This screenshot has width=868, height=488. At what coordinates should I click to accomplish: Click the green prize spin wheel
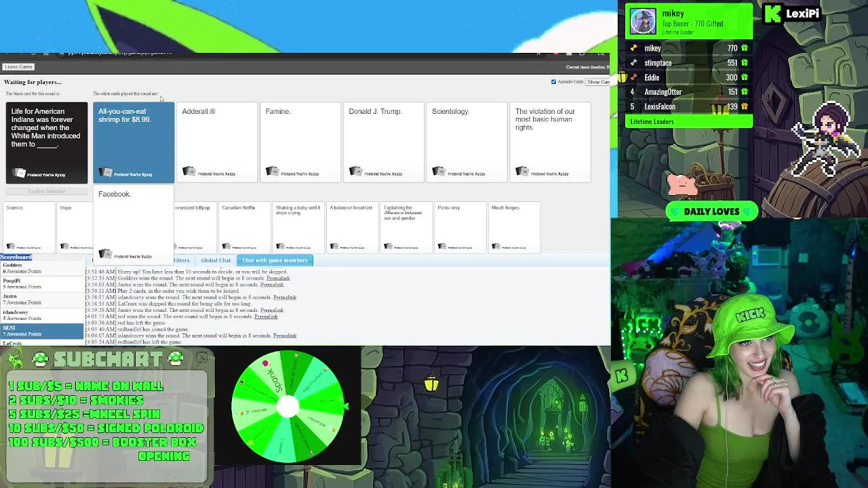pos(289,405)
